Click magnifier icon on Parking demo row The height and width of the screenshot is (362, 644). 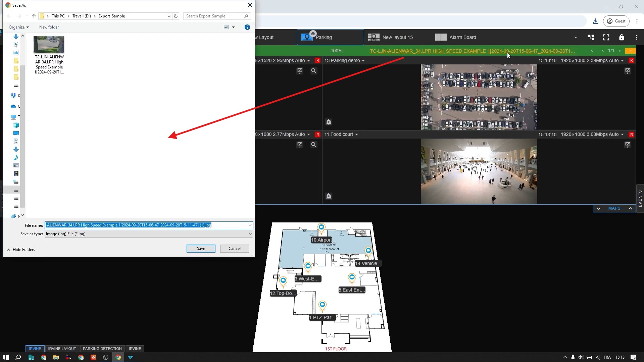(x=313, y=71)
